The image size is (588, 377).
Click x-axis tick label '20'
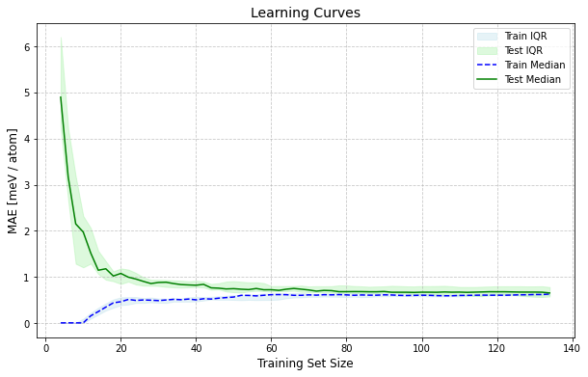(120, 348)
